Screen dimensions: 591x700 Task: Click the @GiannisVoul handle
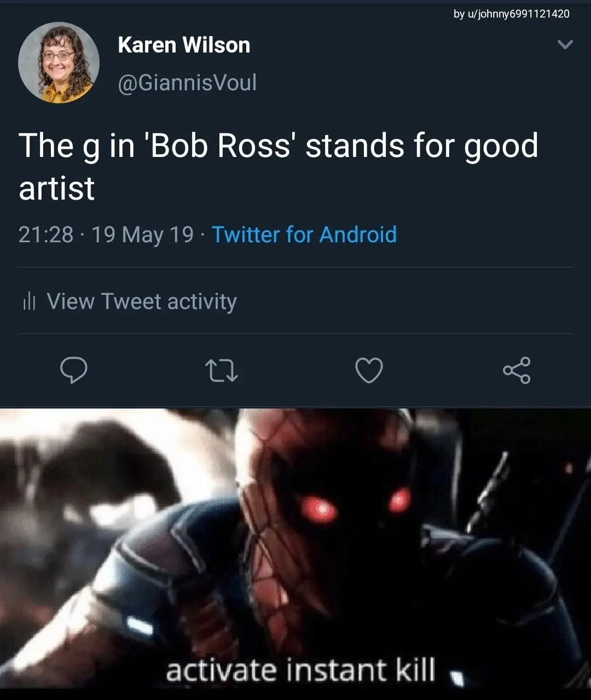pyautogui.click(x=187, y=83)
